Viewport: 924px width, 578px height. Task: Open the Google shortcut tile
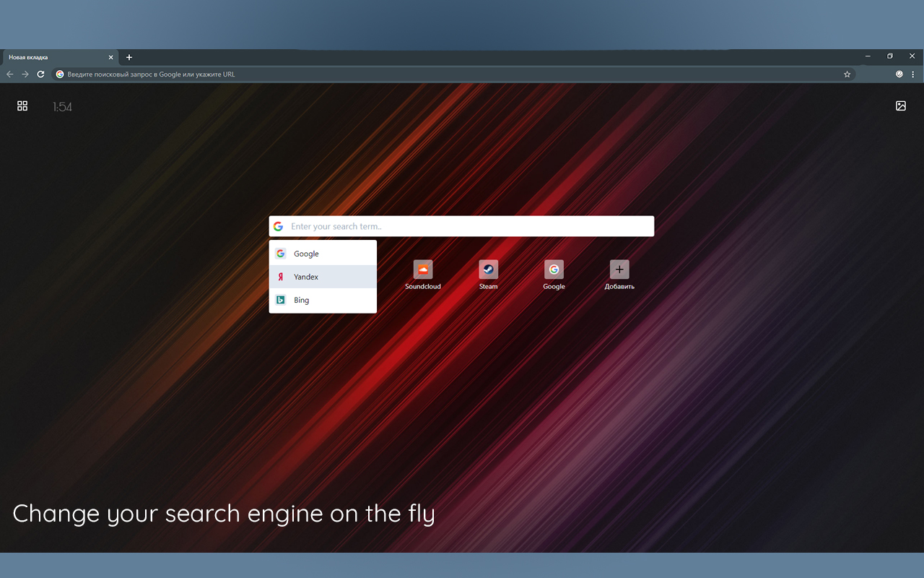coord(554,275)
